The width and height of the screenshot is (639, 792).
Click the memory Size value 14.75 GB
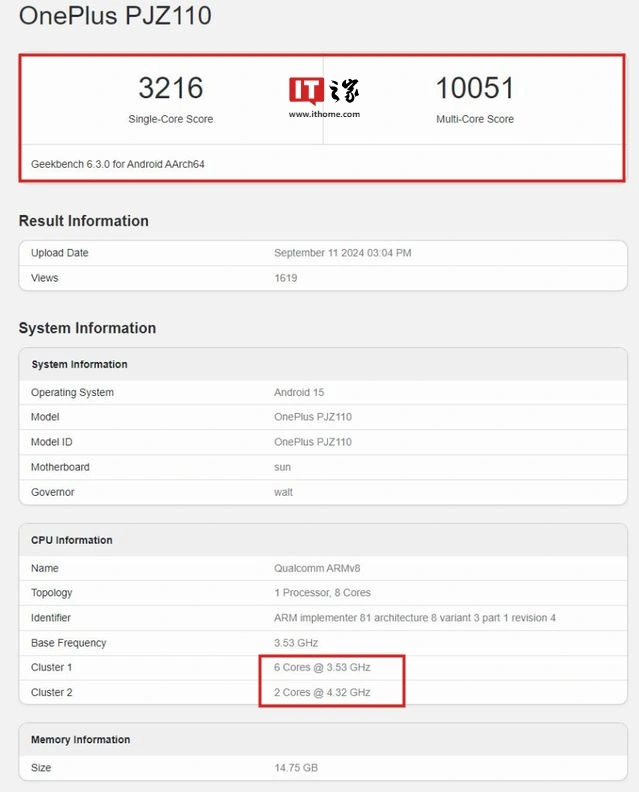coord(296,768)
